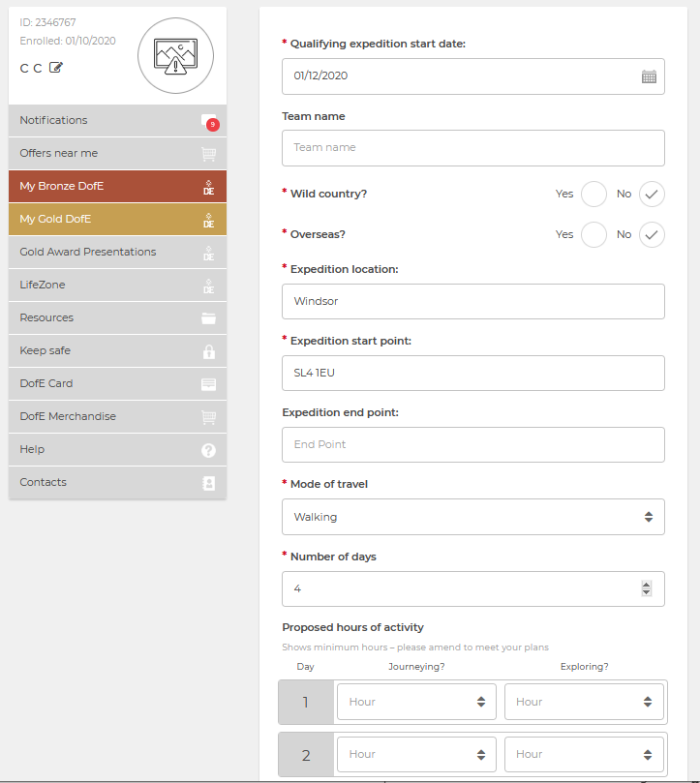Open Keep safe page
The image size is (700, 783).
(117, 351)
